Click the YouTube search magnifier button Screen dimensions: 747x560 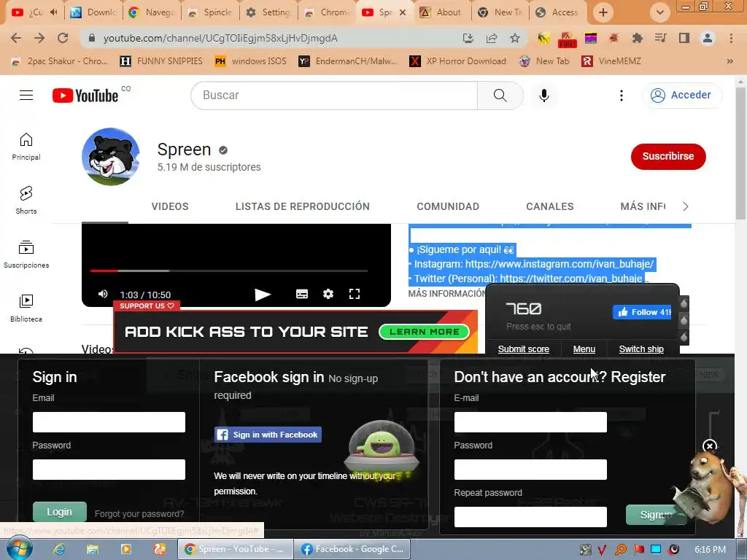point(500,96)
